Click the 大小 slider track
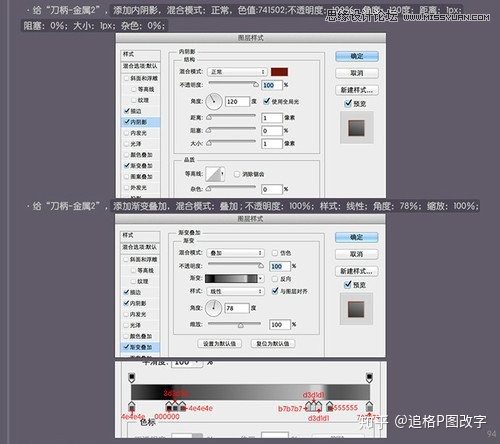This screenshot has width=500, height=444. tap(232, 142)
